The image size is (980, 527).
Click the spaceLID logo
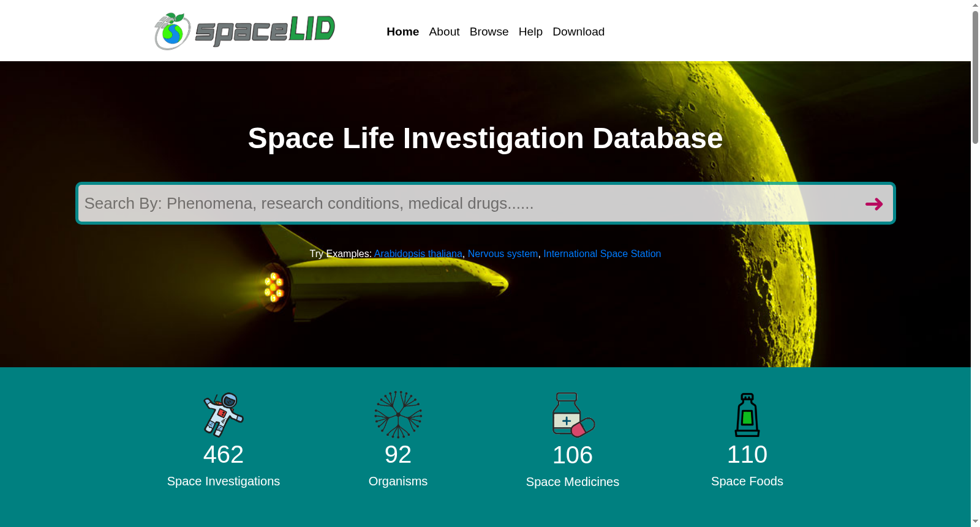pyautogui.click(x=244, y=31)
